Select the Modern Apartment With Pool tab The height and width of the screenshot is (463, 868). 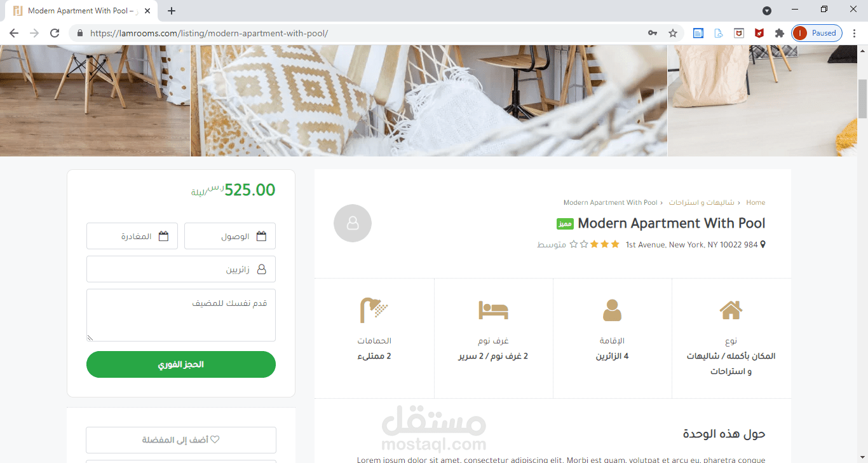click(x=81, y=11)
